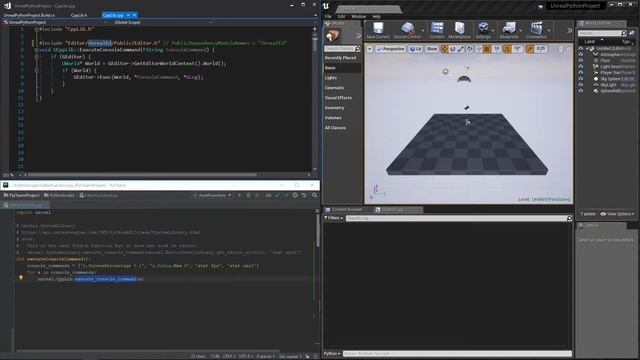This screenshot has height=360, width=640.
Task: Select the Place mode icon in Modes panel
Action: (333, 36)
